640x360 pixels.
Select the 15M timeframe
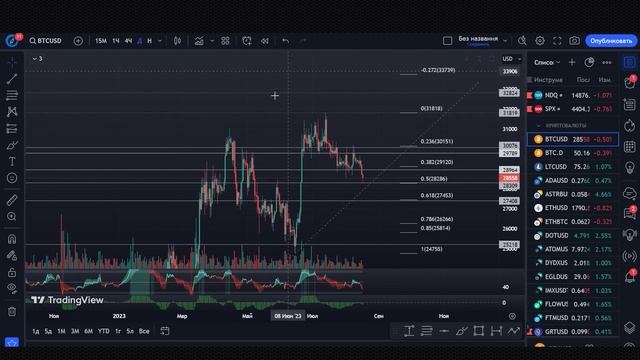coord(100,41)
